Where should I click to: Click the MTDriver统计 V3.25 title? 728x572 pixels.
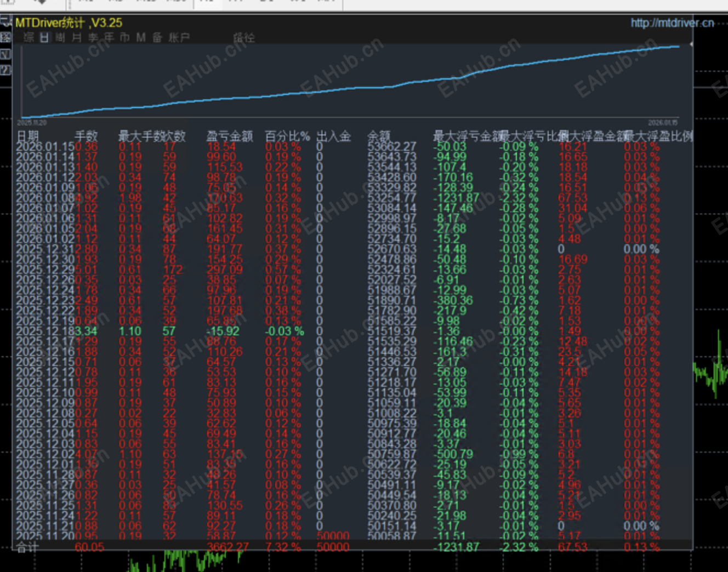[x=69, y=22]
